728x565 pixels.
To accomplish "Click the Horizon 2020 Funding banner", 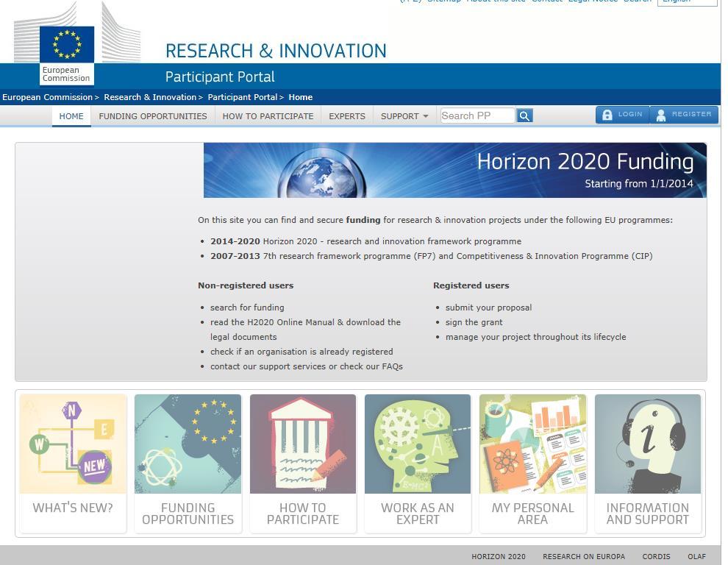I will coord(455,170).
